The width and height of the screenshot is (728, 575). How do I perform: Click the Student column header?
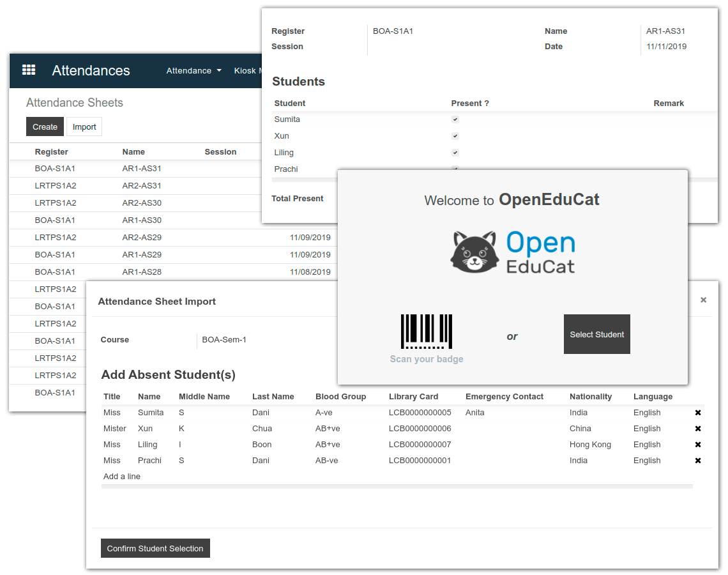290,103
